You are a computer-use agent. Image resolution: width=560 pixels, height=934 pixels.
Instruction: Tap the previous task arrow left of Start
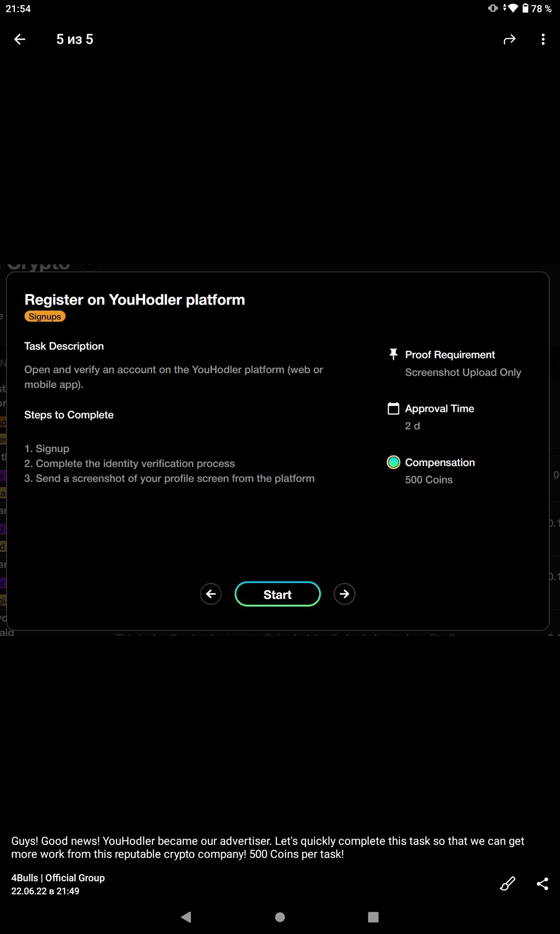tap(211, 594)
